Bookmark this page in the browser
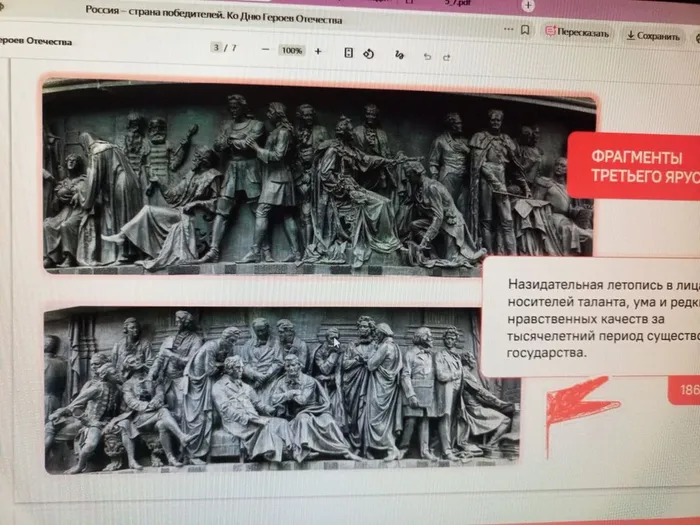700x525 pixels. [525, 31]
